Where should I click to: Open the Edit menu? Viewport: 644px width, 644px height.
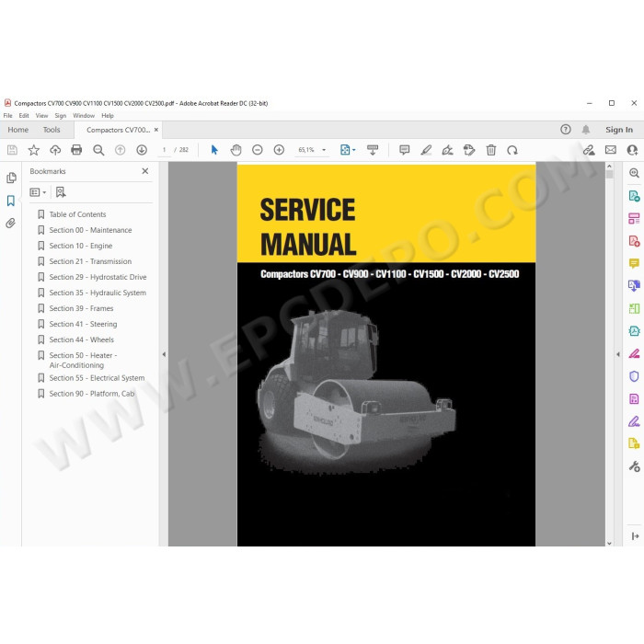[24, 116]
